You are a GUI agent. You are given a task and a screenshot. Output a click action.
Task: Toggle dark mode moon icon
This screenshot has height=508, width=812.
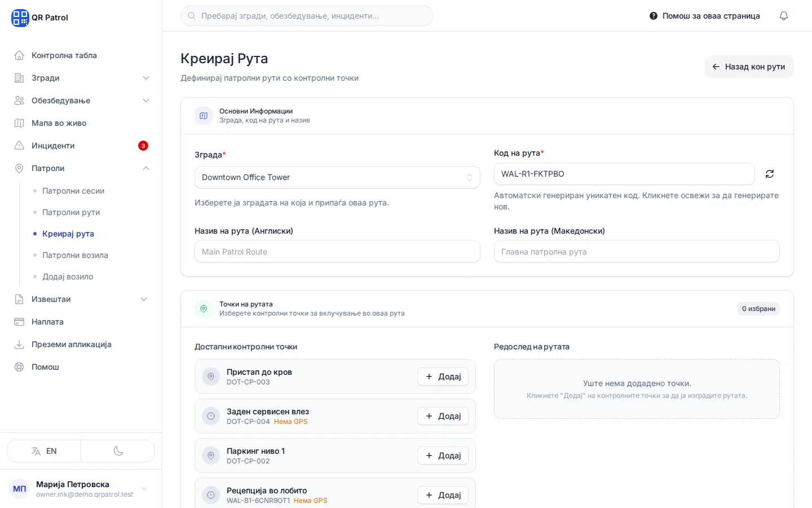click(118, 451)
